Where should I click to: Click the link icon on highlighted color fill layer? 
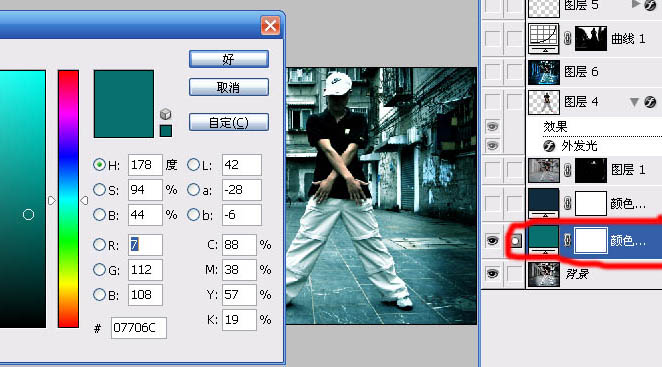[567, 240]
